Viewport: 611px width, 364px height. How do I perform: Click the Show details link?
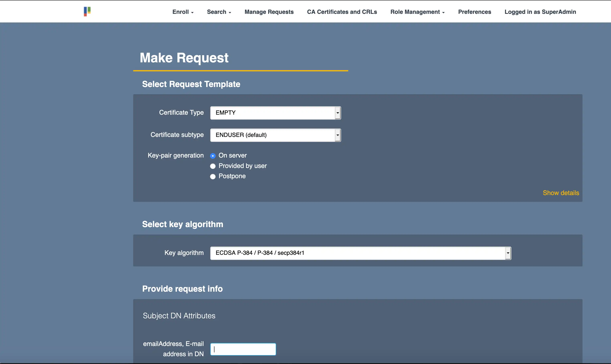pos(561,193)
